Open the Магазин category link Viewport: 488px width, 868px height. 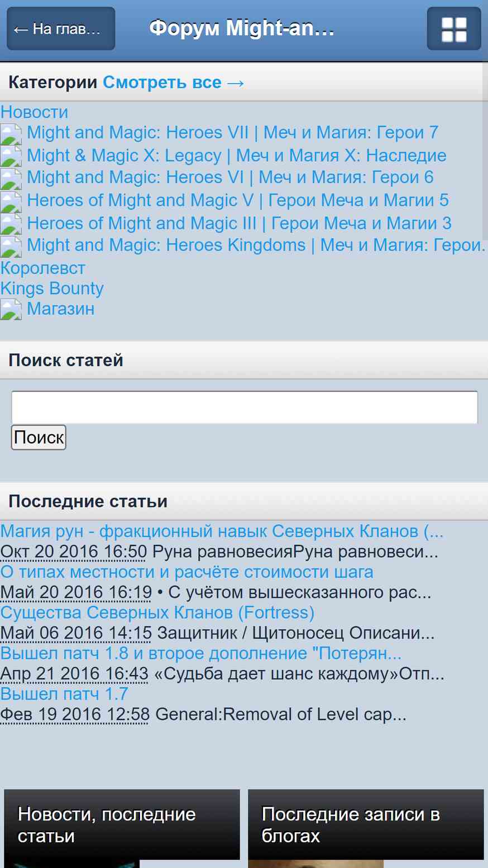tap(60, 309)
